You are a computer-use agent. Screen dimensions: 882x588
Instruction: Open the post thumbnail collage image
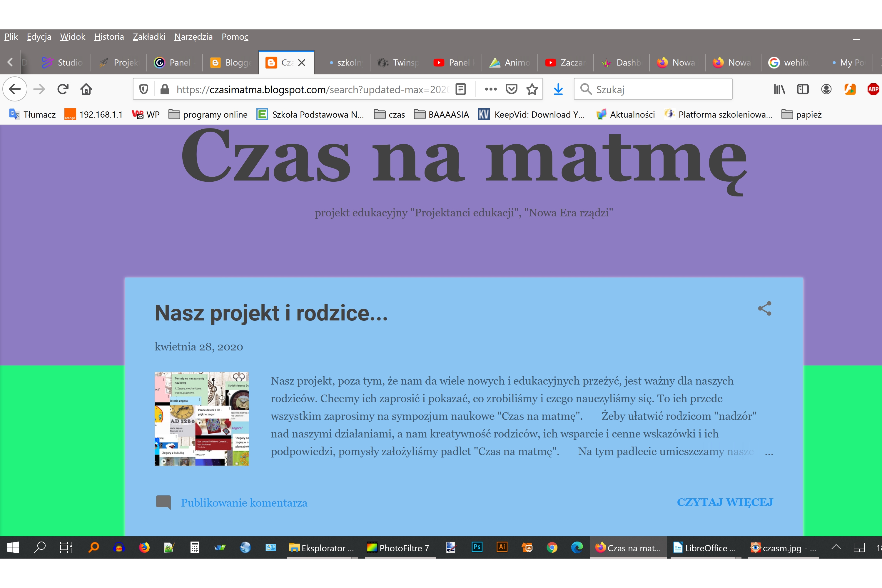(x=201, y=418)
